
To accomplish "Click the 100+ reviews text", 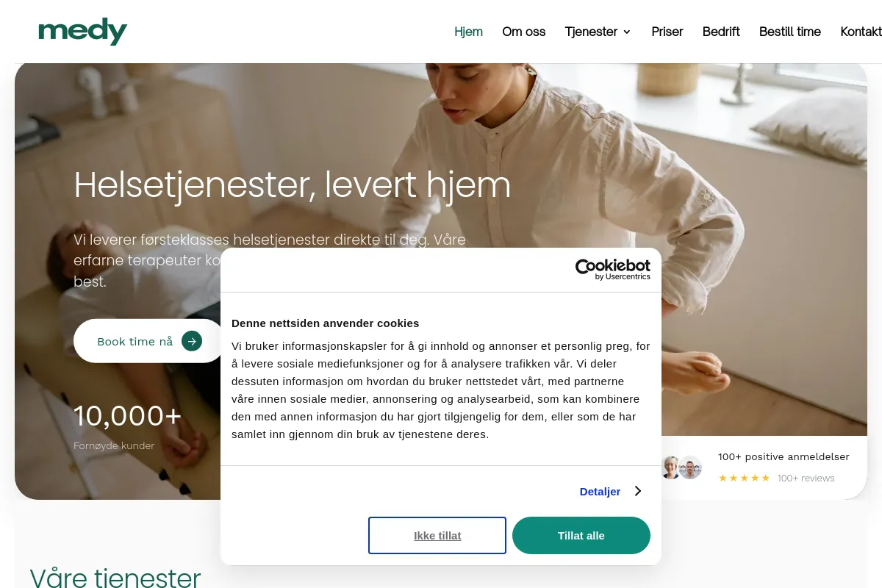I will (x=806, y=478).
